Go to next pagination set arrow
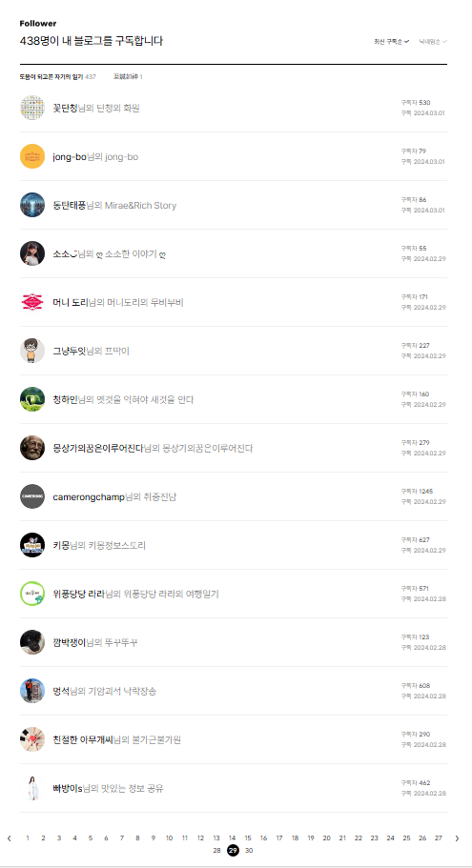This screenshot has width=472, height=868. tap(457, 838)
